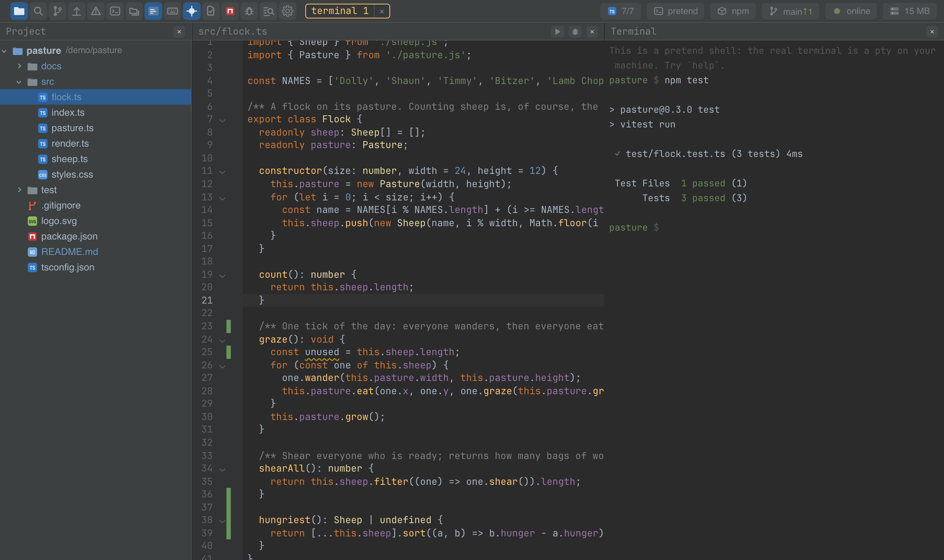Click the online status indicator
This screenshot has height=560, width=944.
point(851,11)
